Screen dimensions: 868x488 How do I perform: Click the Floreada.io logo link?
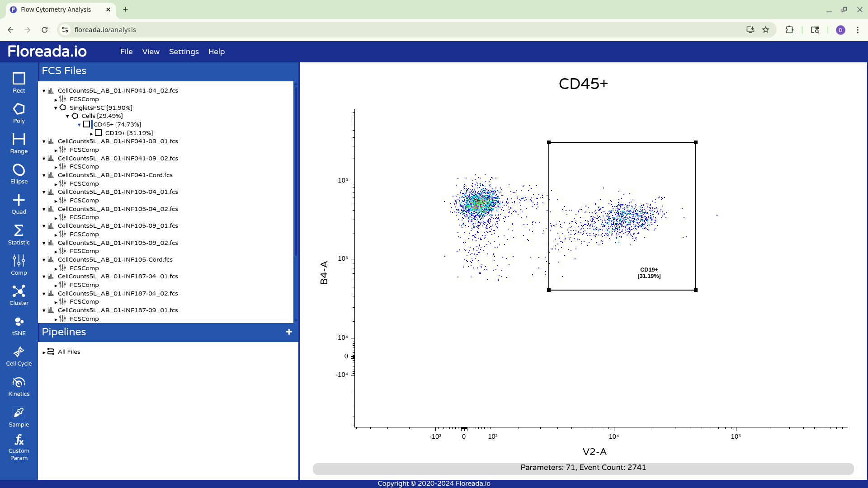click(47, 52)
